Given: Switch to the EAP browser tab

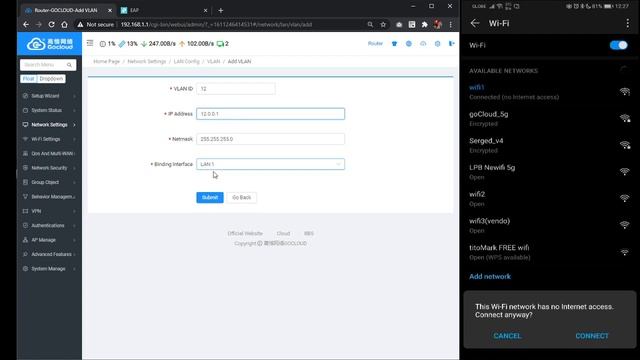Looking at the screenshot, I should pos(163,10).
